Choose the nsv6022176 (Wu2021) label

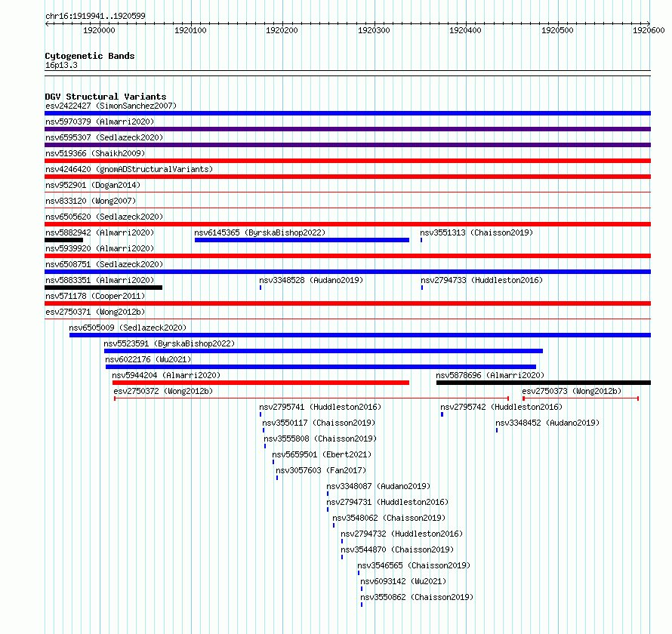coord(148,359)
